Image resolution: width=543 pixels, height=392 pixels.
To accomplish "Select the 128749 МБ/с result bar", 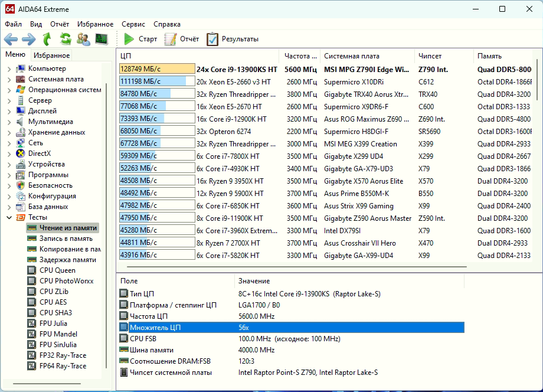I will [x=157, y=69].
